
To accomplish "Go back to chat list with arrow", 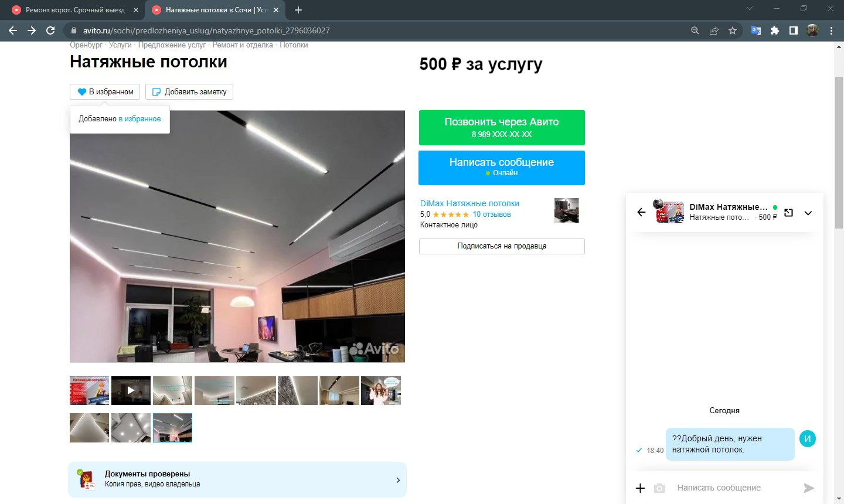I will [x=641, y=212].
